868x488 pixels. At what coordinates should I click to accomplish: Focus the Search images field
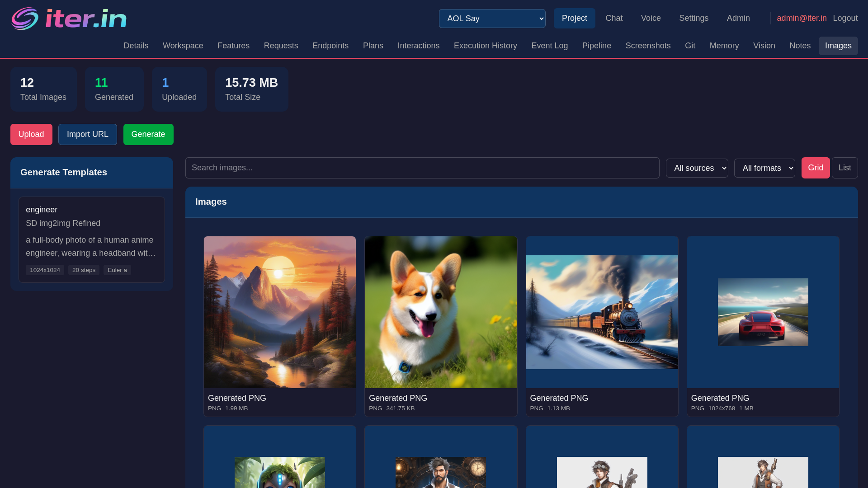[422, 168]
